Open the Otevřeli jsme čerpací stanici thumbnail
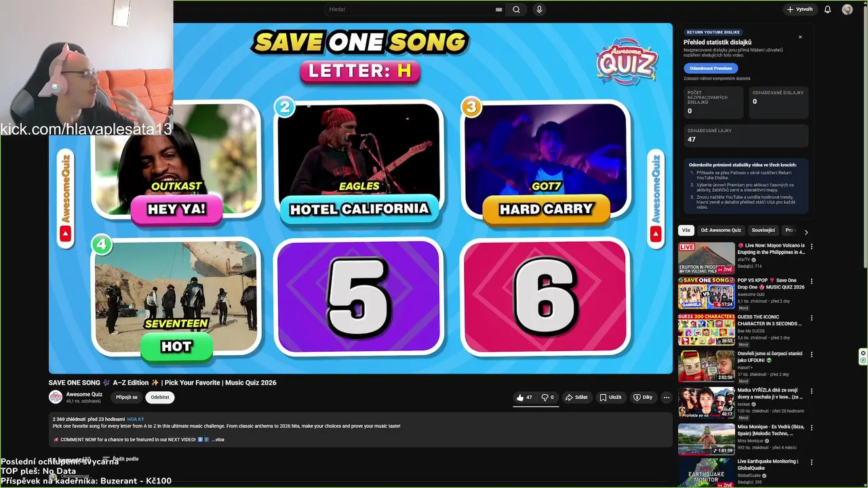Viewport: 868px width, 488px height. (x=707, y=366)
